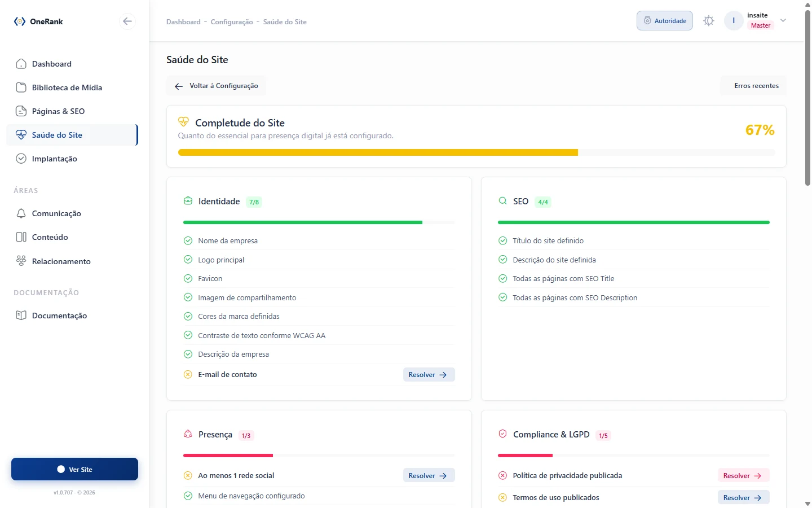Resolve the E-mail de contato item

[429, 375]
